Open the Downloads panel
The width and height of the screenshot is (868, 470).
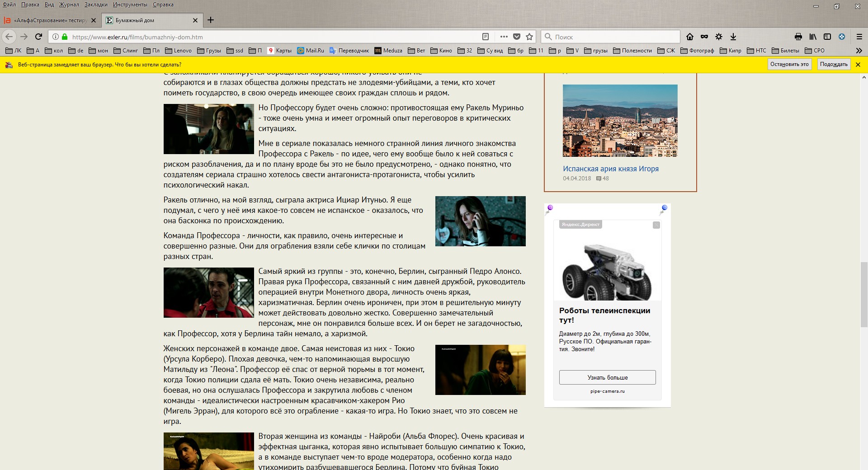pyautogui.click(x=733, y=37)
